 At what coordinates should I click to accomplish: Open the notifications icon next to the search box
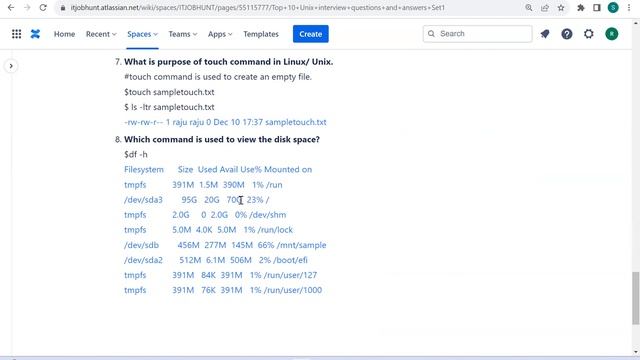pos(545,34)
